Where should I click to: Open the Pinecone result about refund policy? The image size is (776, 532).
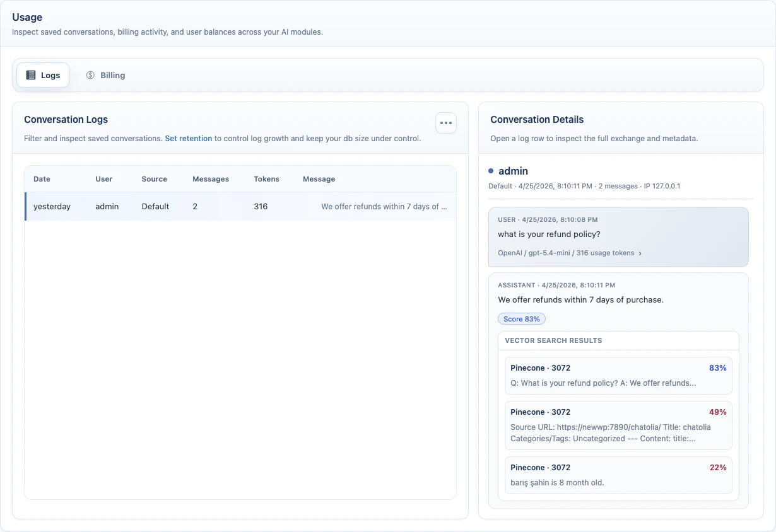coord(618,375)
